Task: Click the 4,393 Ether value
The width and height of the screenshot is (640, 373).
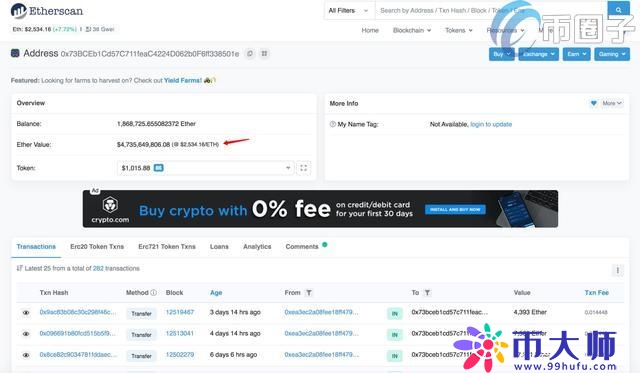Action: 530,312
